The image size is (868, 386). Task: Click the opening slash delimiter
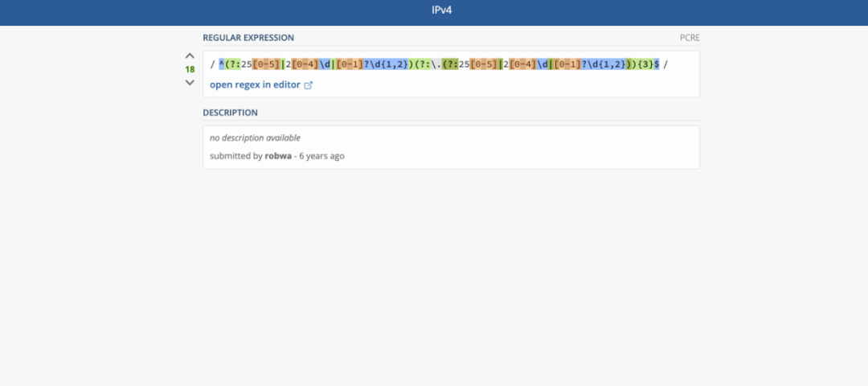(x=212, y=64)
